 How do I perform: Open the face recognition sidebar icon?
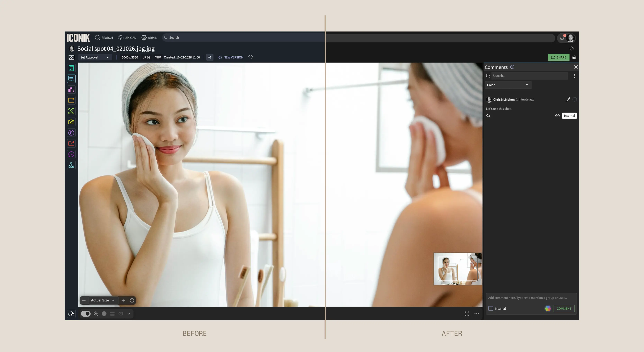pos(71,111)
